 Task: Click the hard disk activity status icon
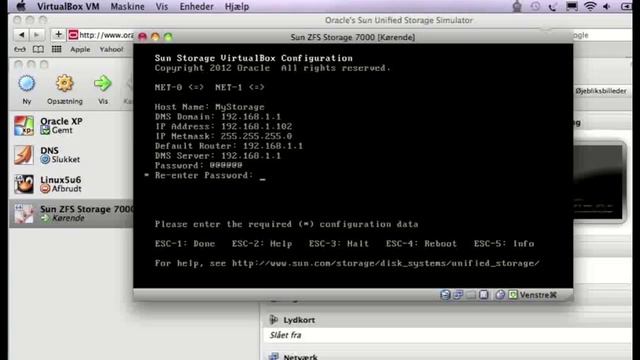[x=445, y=294]
